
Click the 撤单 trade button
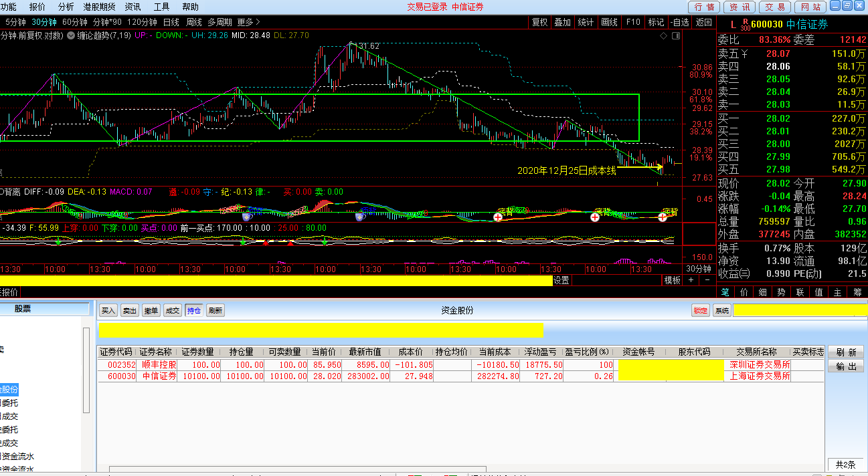point(151,310)
